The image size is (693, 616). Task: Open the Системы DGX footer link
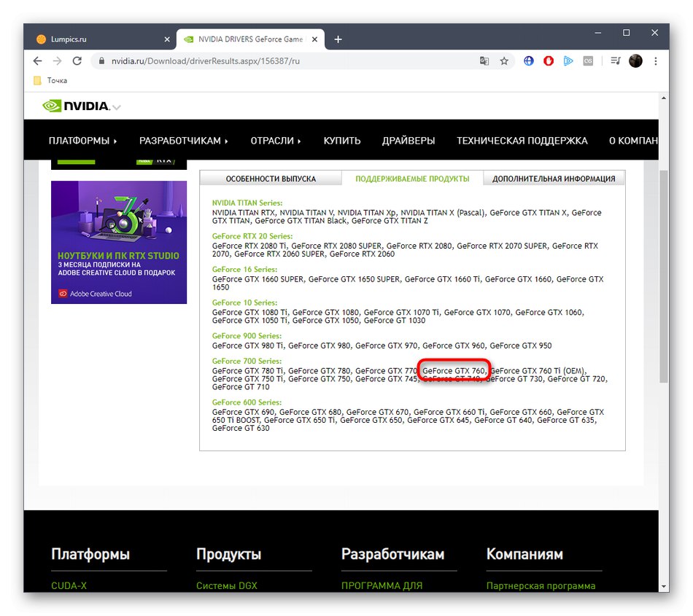227,585
